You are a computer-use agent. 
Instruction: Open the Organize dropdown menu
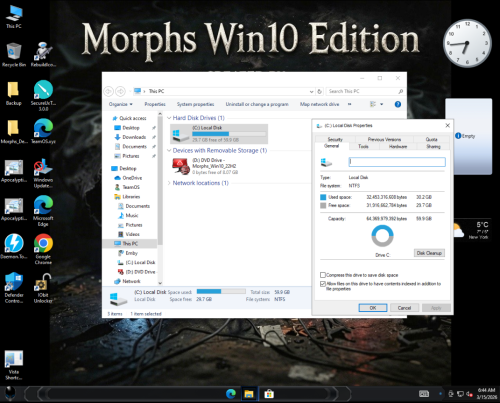click(121, 104)
